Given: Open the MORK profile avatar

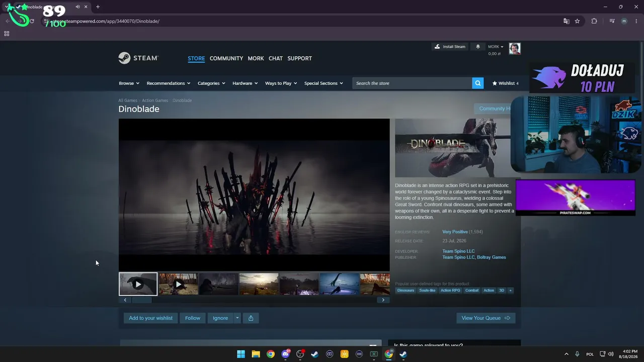Looking at the screenshot, I should click(515, 48).
